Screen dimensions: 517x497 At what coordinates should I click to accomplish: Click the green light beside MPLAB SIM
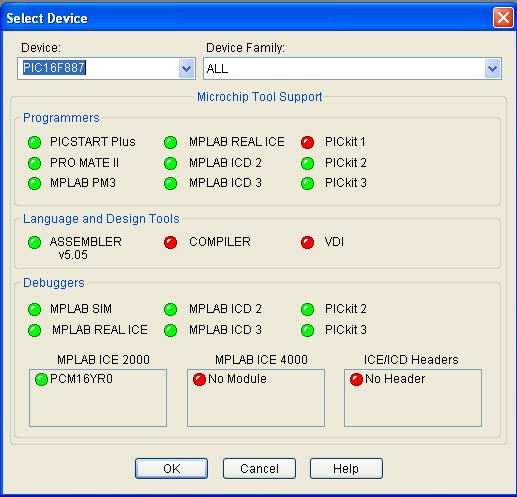point(34,309)
